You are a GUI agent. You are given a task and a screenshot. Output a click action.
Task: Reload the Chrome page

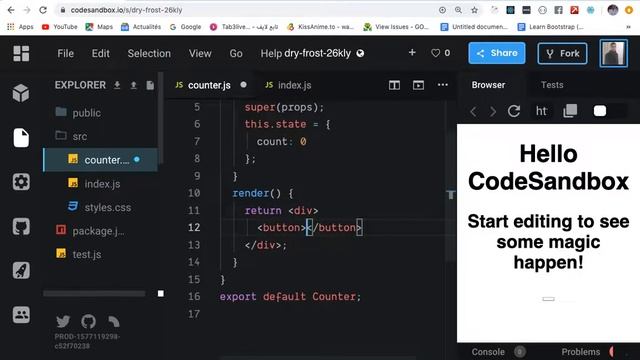coord(43,10)
